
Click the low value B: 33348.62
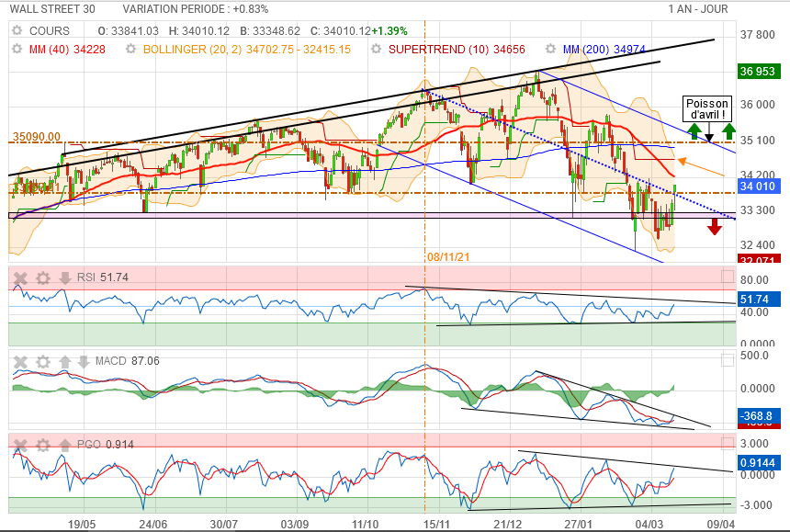coord(270,30)
